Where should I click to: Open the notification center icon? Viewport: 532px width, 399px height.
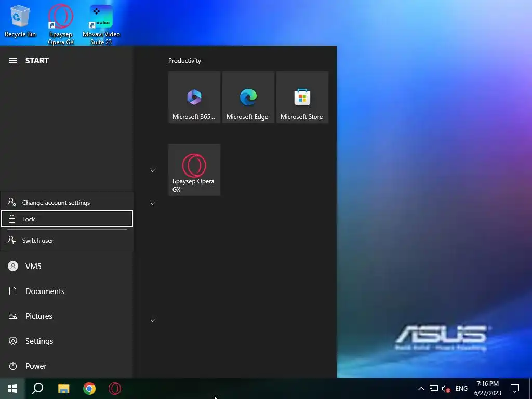click(x=515, y=389)
